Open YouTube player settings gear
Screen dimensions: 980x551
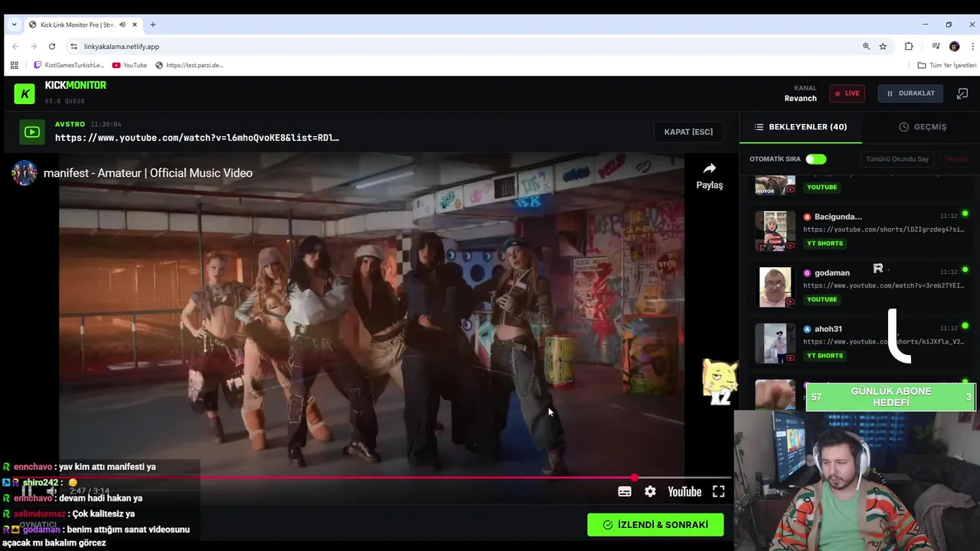coord(650,491)
